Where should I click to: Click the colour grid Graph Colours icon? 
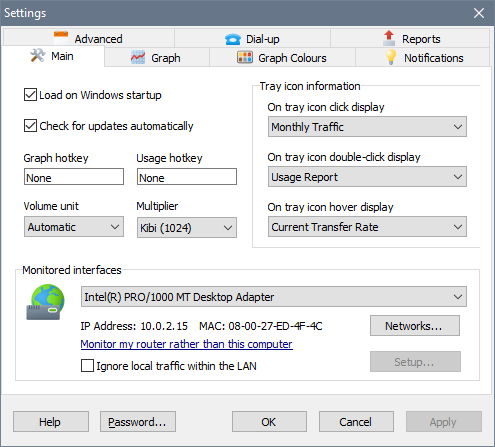click(x=245, y=57)
